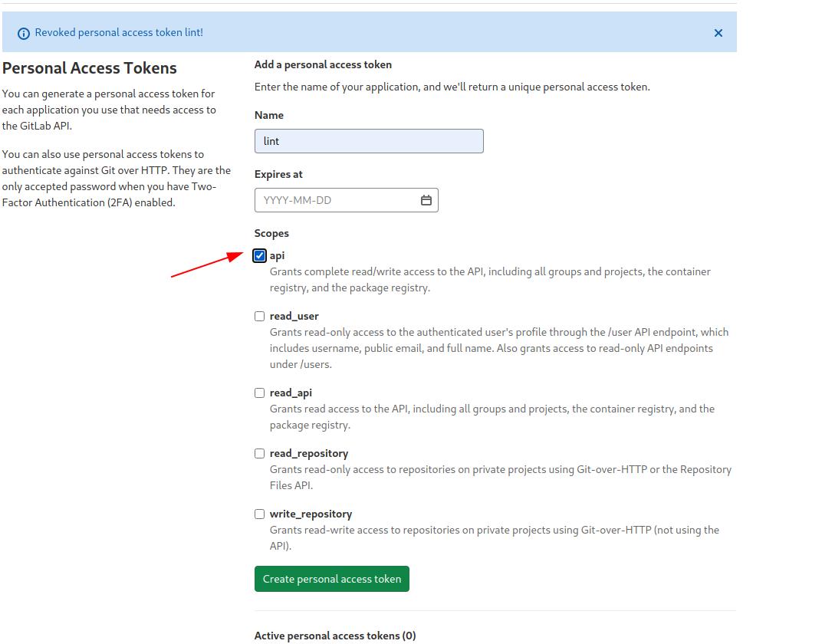Tick the read_repository scope checkbox
The height and width of the screenshot is (644, 822).
click(x=260, y=453)
